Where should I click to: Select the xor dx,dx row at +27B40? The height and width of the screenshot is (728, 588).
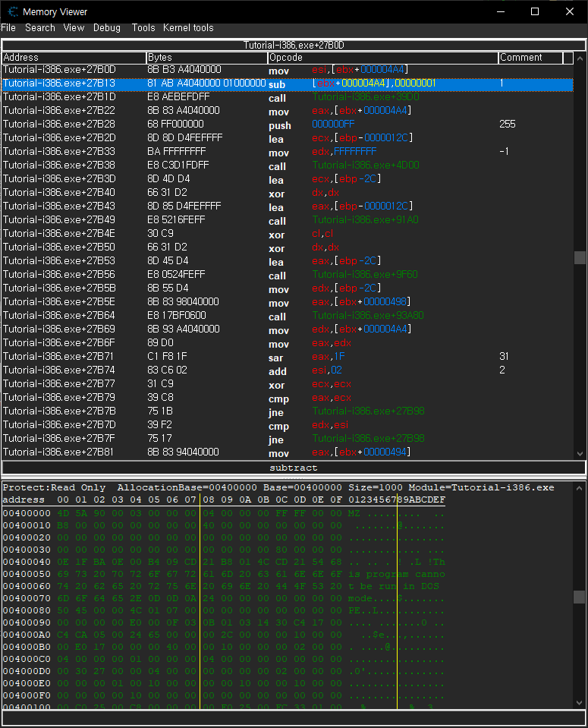point(288,193)
